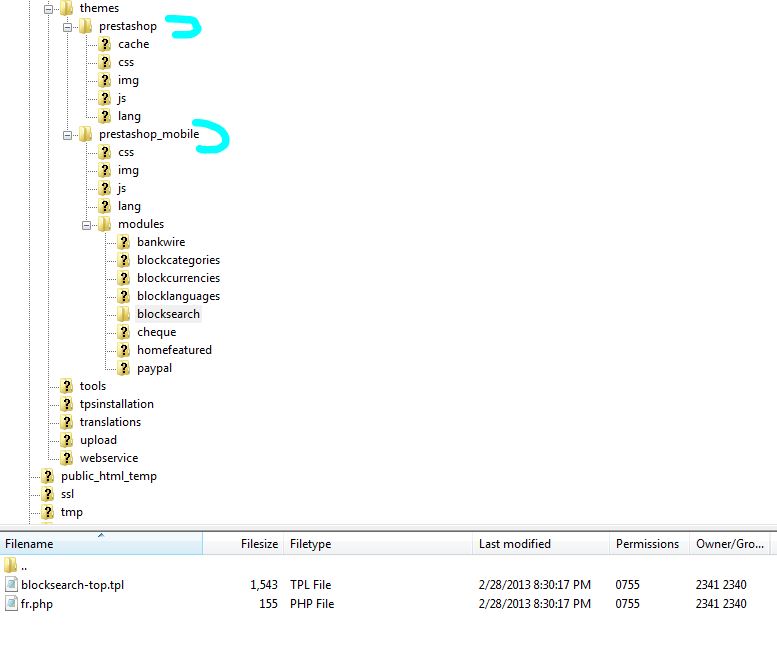The width and height of the screenshot is (777, 645).
Task: Select fr.php file name
Action: [37, 604]
